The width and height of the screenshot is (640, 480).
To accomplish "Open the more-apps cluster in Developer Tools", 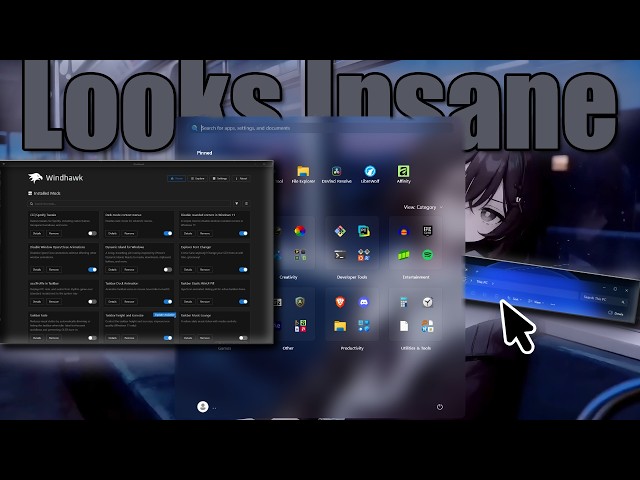I will coord(364,255).
